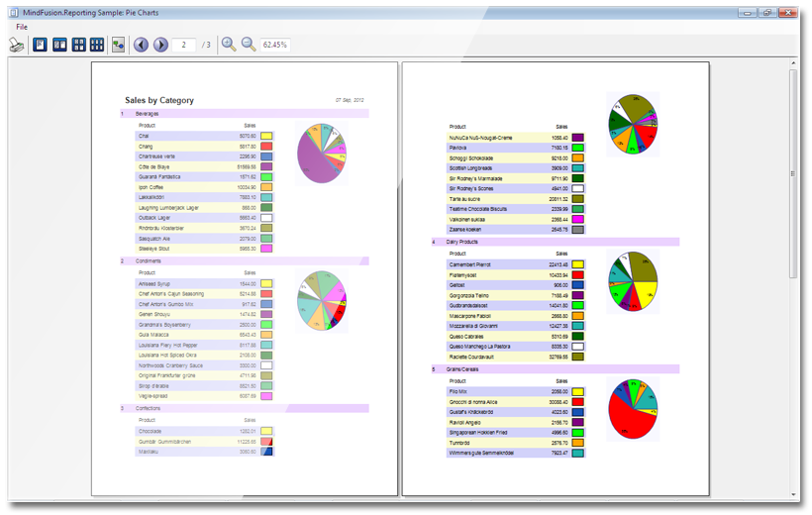Select the six-page grid layout
The height and width of the screenshot is (515, 812).
[97, 45]
